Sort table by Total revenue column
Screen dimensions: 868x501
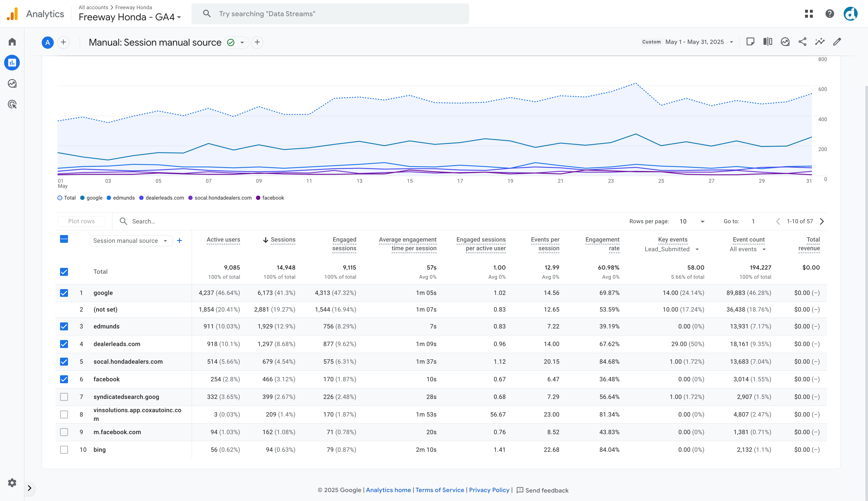(809, 244)
